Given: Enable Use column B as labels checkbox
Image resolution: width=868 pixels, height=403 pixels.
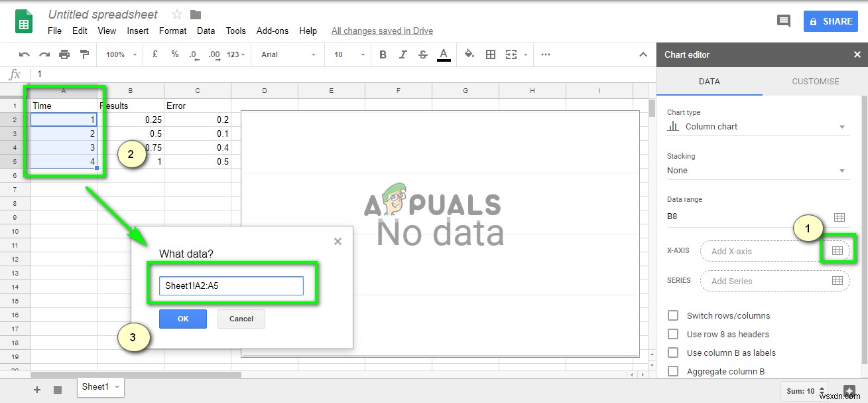Looking at the screenshot, I should (673, 353).
